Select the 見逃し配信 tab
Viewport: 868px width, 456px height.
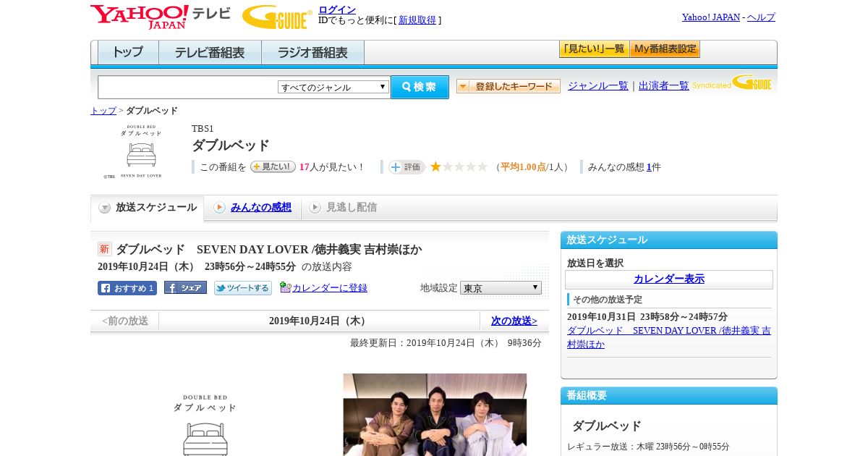click(x=343, y=208)
